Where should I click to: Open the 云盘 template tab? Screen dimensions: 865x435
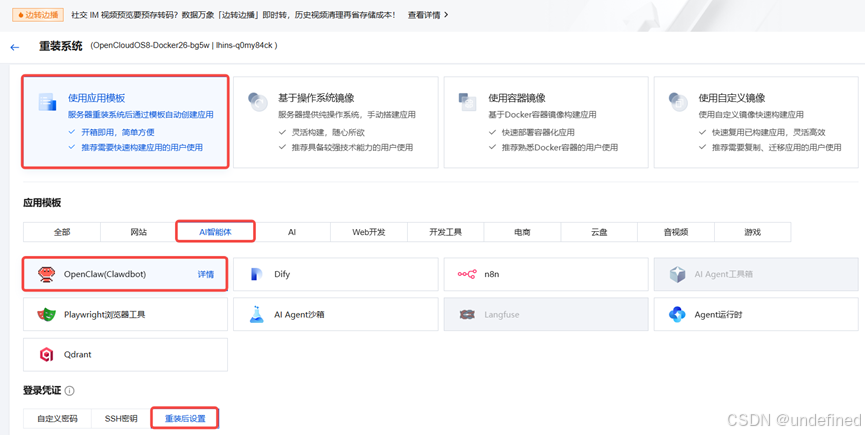pos(599,232)
